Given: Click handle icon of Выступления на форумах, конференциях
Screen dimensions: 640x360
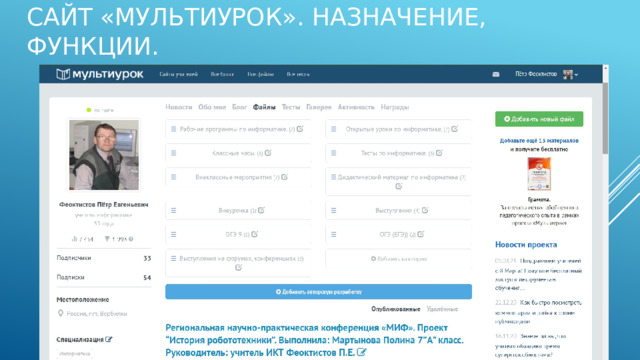Looking at the screenshot, I should click(173, 258).
